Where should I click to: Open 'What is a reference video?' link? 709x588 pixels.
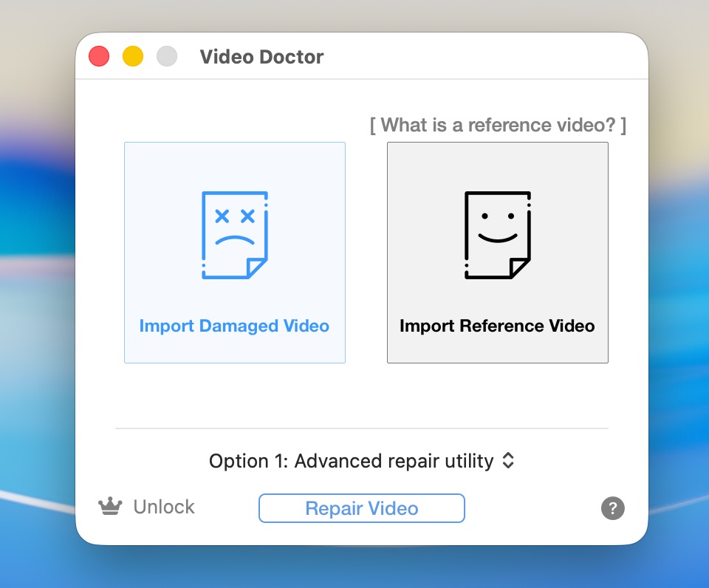tap(497, 126)
